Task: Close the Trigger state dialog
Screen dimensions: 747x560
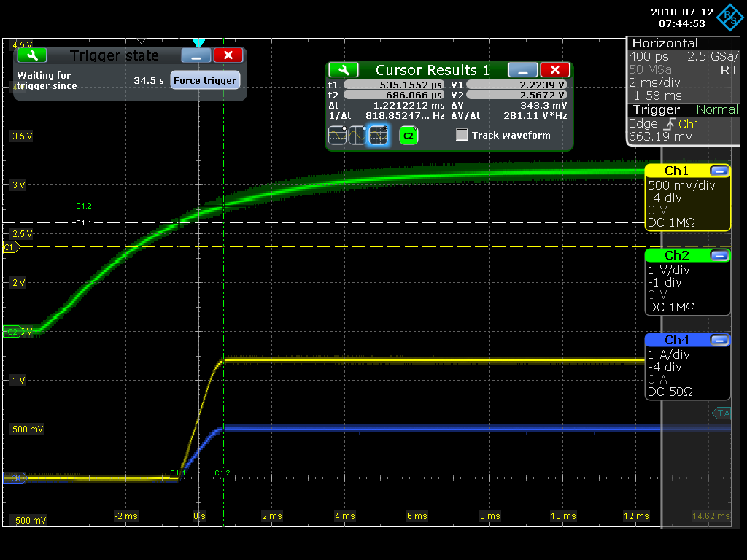Action: click(228, 55)
